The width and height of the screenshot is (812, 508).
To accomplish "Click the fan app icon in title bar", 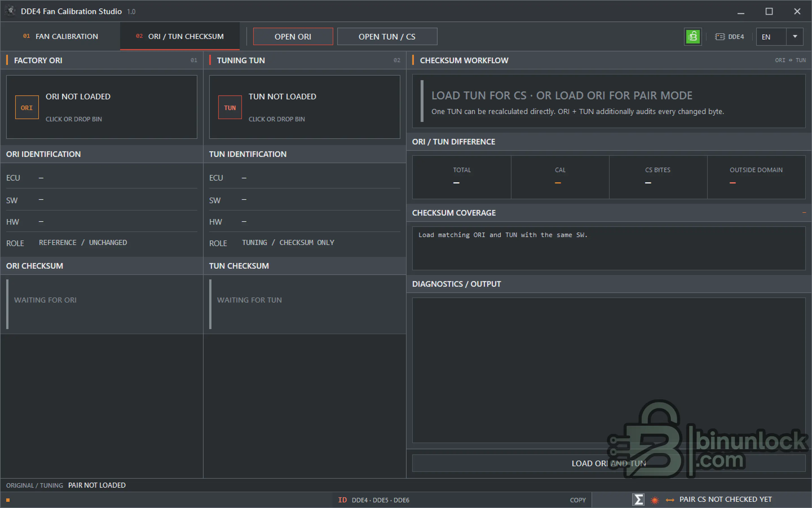I will [11, 11].
